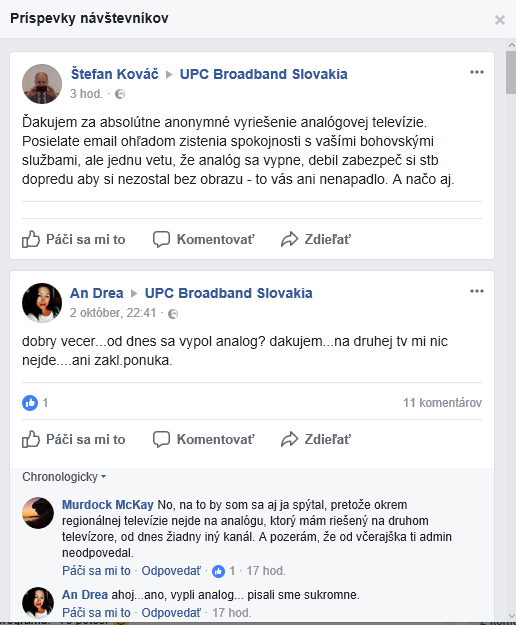Open options menu on Štefan Kováč's post
The image size is (516, 625).
(x=477, y=72)
